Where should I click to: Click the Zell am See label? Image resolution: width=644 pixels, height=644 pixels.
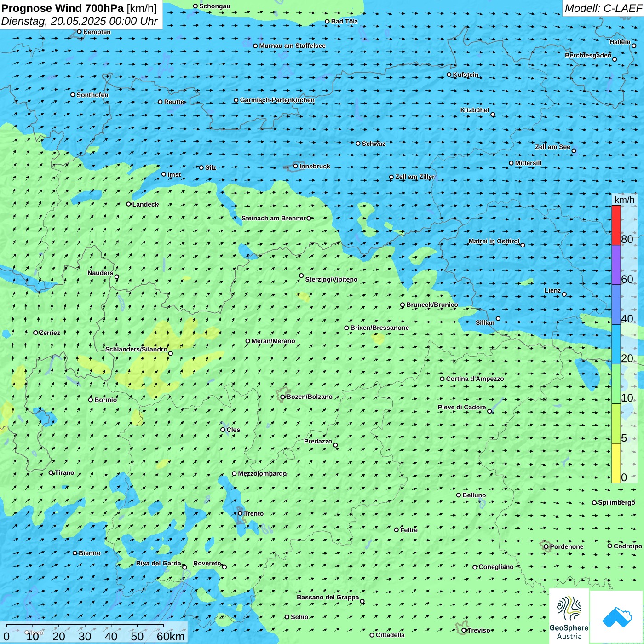tap(552, 147)
